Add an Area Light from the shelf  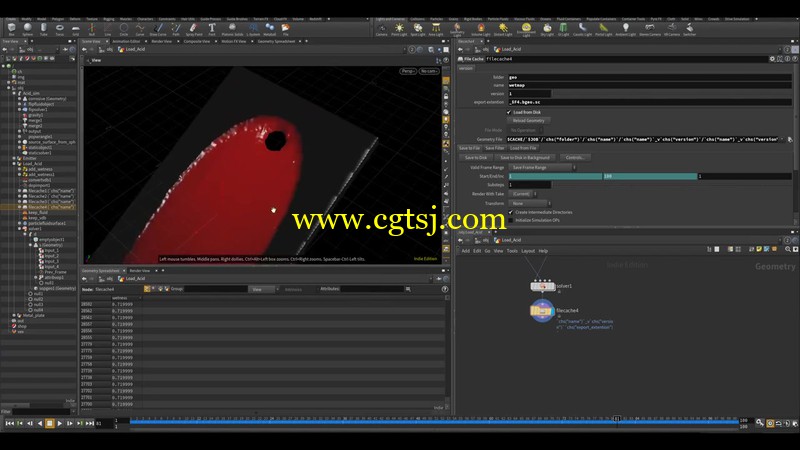click(436, 30)
